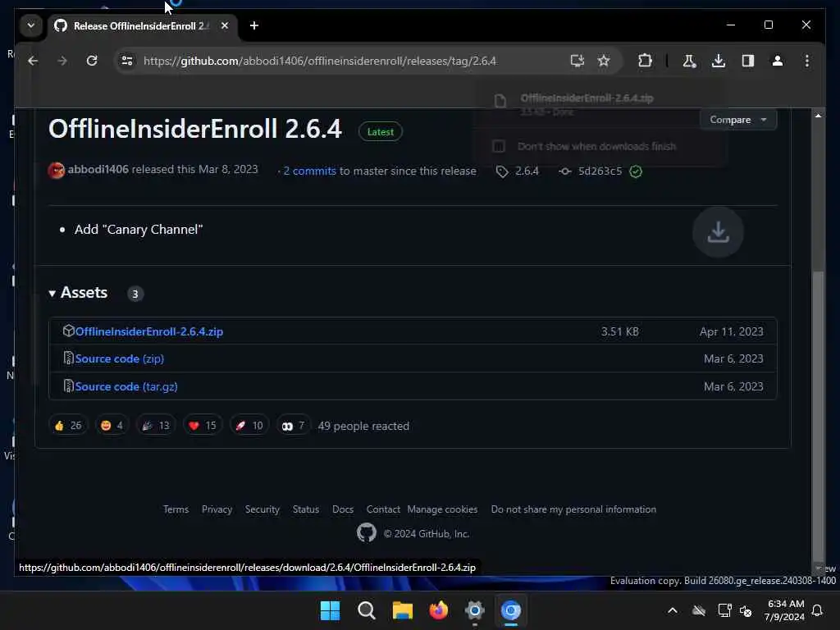Check 'Don't show when downloads finish' box
Image resolution: width=840 pixels, height=630 pixels.
point(498,146)
